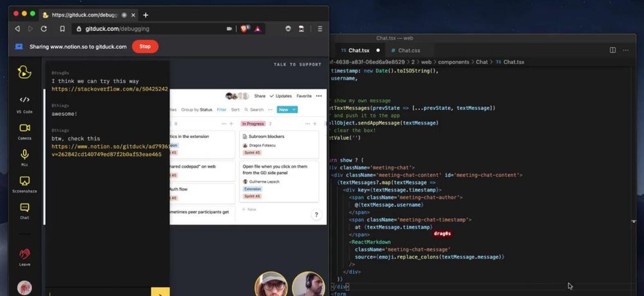Viewport: 644px width, 296px height.
Task: Click 'components' in VS Code breadcrumb
Action: pyautogui.click(x=453, y=62)
